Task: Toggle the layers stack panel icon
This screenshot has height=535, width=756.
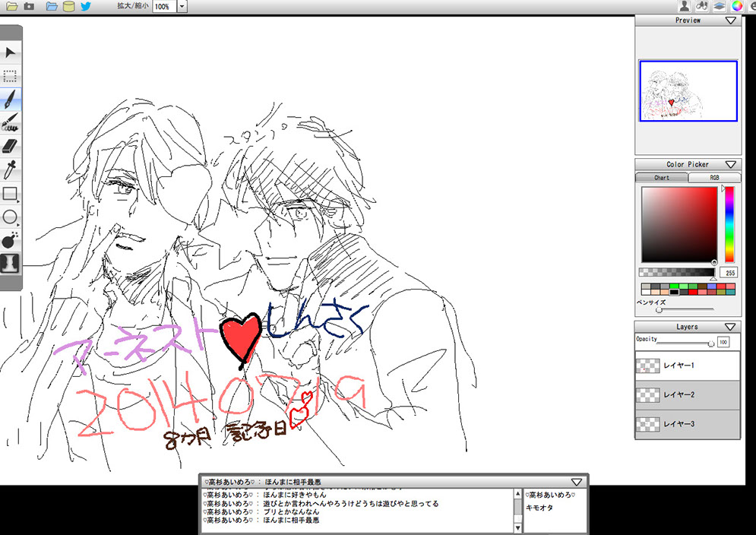Action: coord(718,6)
